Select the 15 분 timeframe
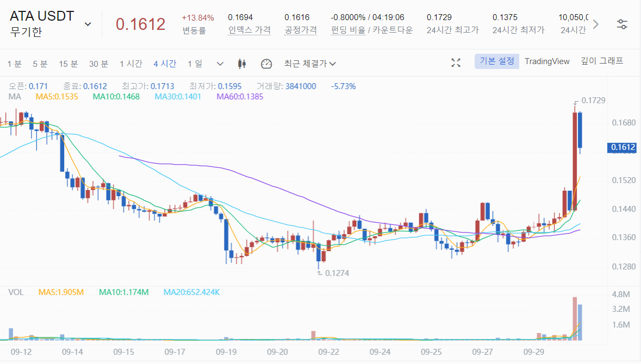641x364 pixels. click(x=69, y=64)
